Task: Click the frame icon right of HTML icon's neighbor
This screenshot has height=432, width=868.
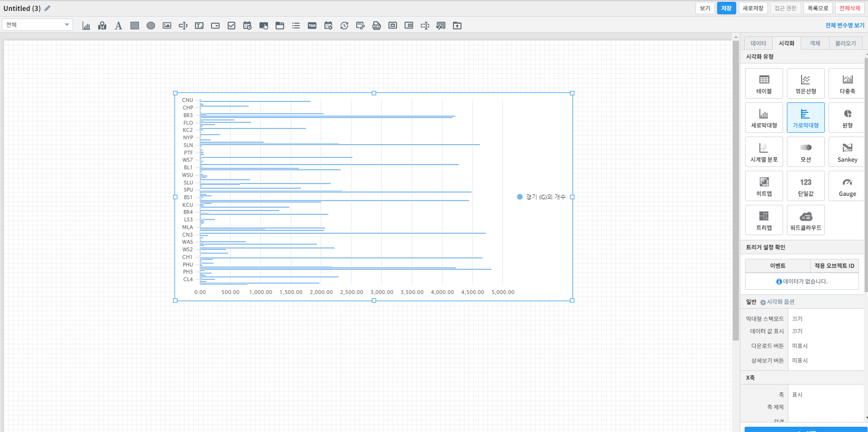Action: point(409,26)
